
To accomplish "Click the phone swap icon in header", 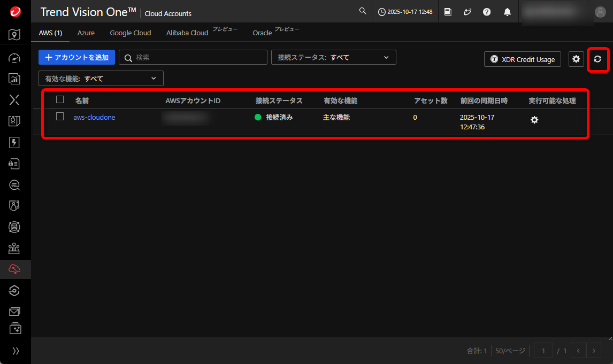I will (x=467, y=12).
